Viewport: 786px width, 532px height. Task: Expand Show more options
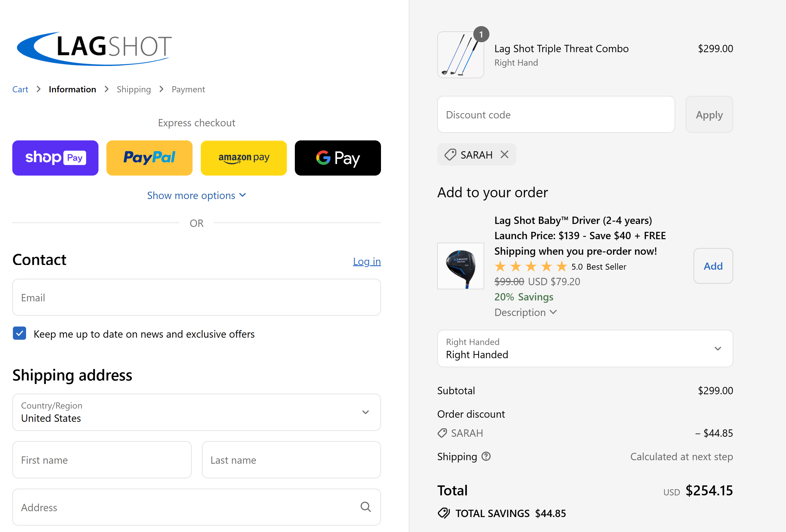pos(196,196)
